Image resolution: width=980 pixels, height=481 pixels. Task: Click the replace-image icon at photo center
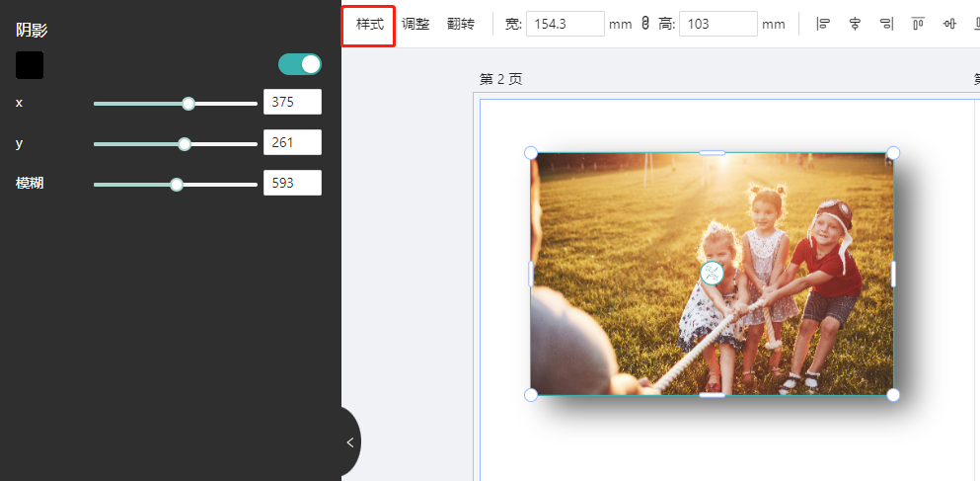tap(712, 273)
